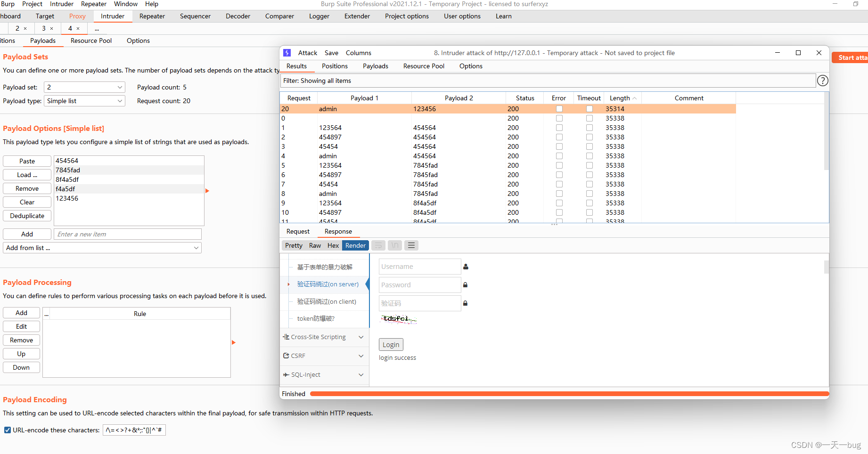Click the red triangle marker beside 验证码绕过(on server)

coord(288,284)
